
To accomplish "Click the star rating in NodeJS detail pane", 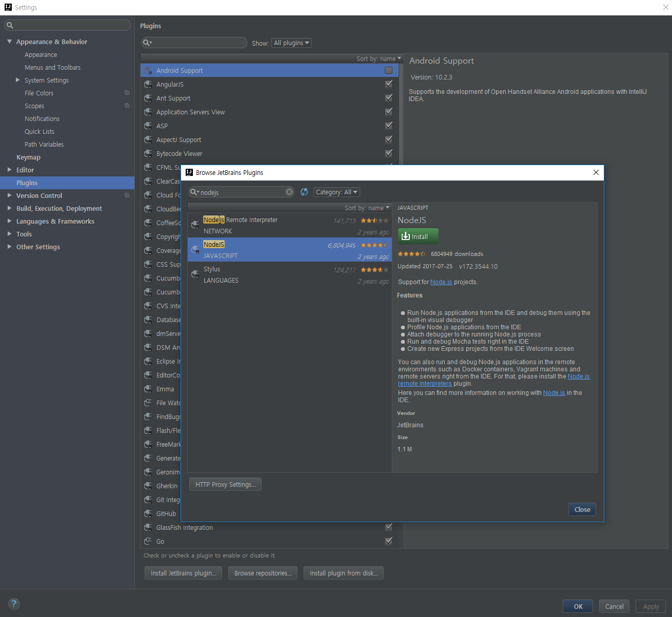I will [x=411, y=254].
